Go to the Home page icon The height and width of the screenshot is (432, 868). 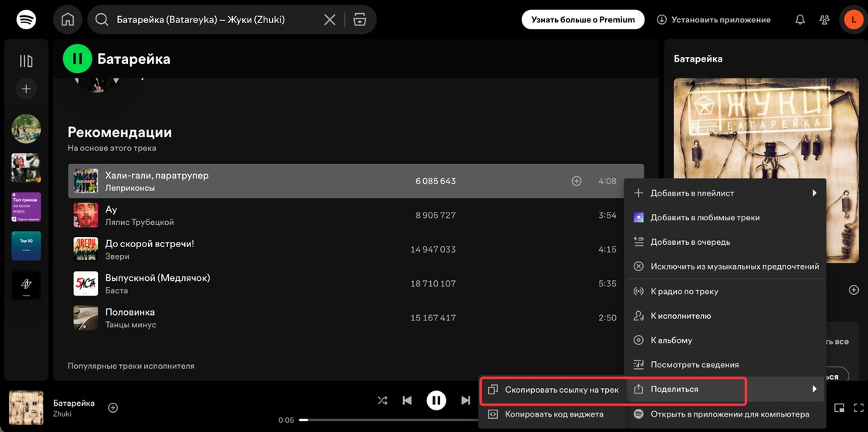pos(68,20)
